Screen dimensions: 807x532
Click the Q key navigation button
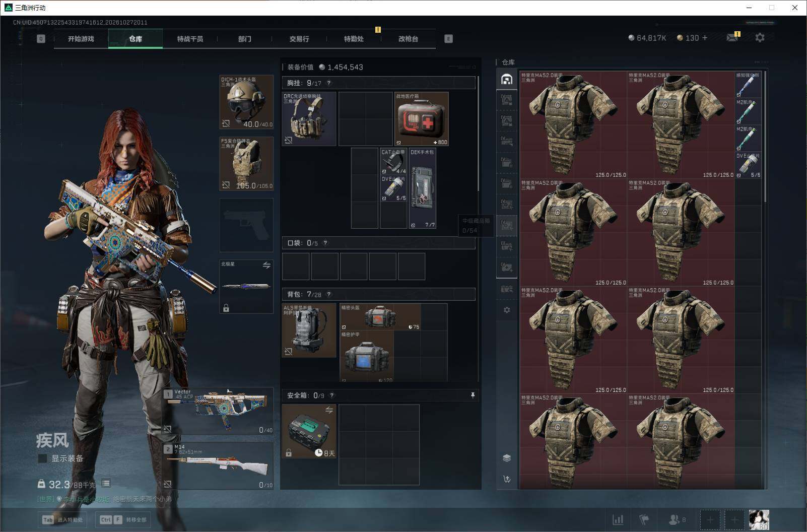(41, 39)
